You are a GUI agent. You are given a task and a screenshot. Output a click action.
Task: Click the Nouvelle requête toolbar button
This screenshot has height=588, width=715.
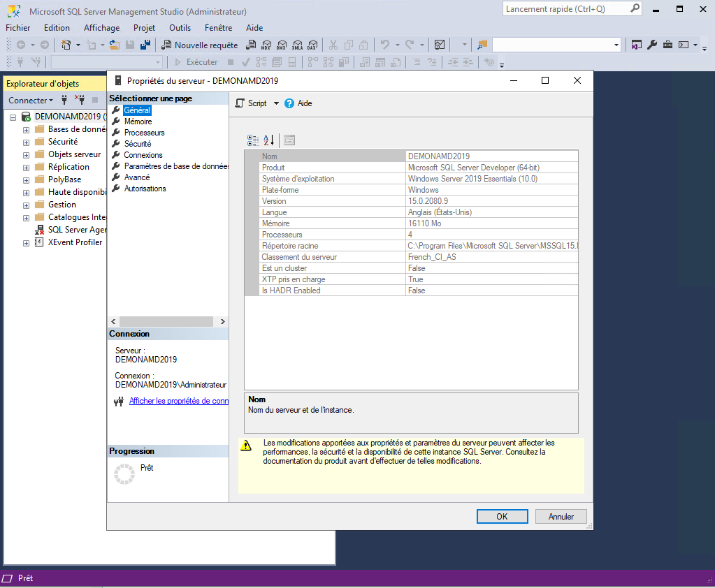tap(199, 45)
